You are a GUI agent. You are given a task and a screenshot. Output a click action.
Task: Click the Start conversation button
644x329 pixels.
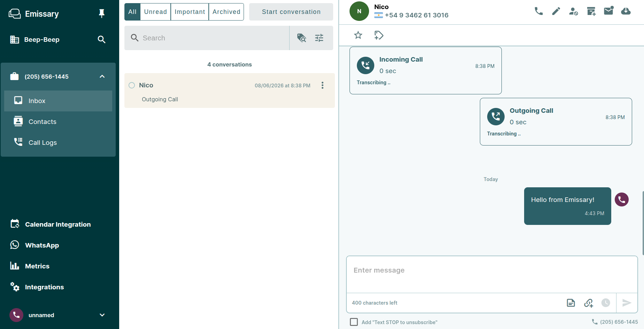tap(291, 12)
